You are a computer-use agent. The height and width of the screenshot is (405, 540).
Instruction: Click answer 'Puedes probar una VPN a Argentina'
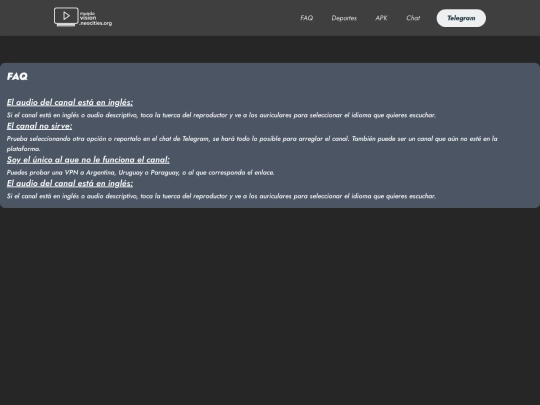click(x=141, y=172)
